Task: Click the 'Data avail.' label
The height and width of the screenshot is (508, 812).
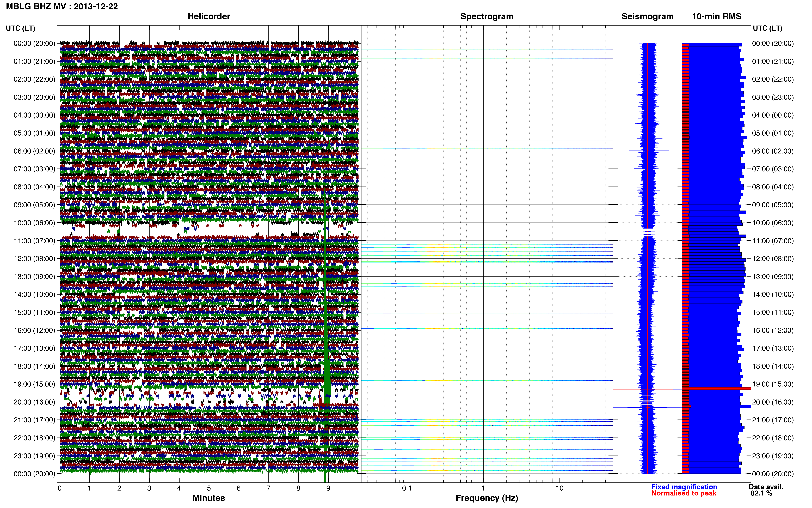Action: (x=766, y=487)
